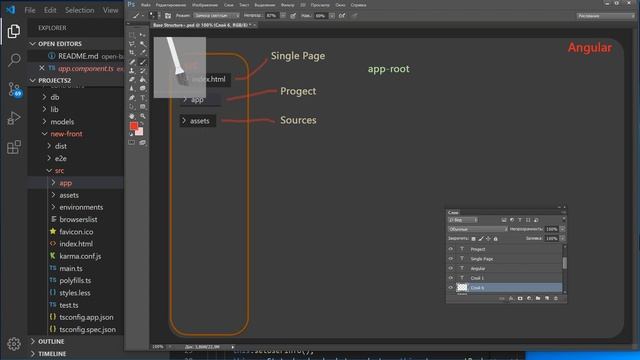
Task: Select the Rectangular Marquee tool in Photoshop
Action: [x=131, y=35]
